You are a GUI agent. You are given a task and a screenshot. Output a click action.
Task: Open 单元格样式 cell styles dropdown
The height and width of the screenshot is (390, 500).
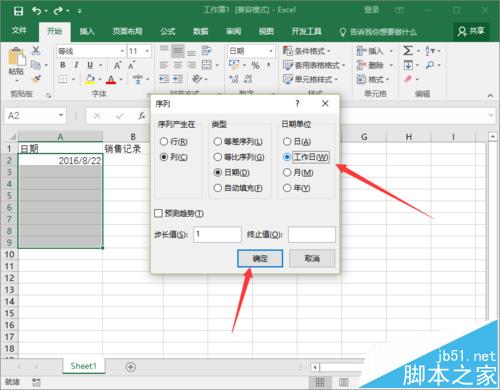point(310,79)
